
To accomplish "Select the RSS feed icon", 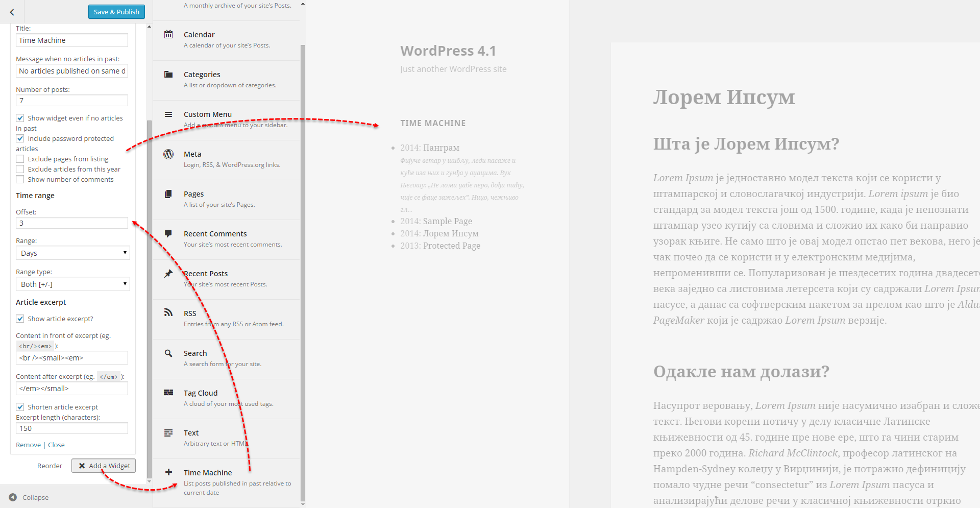I will 168,312.
